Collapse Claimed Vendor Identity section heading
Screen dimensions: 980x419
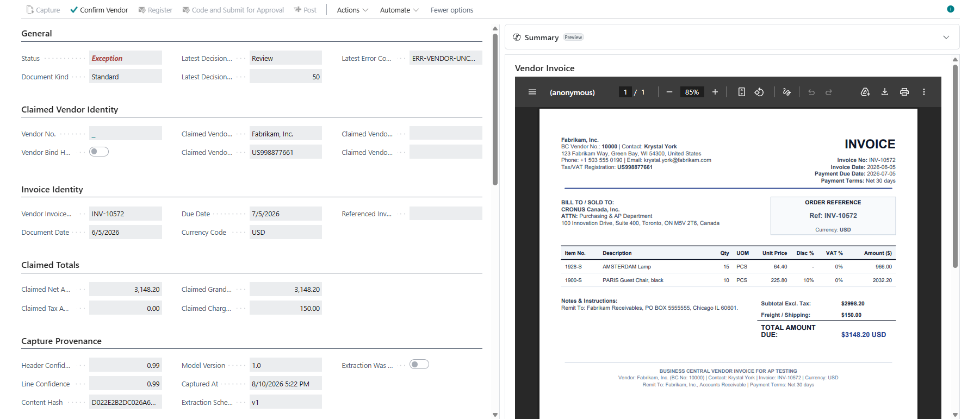[x=70, y=109]
